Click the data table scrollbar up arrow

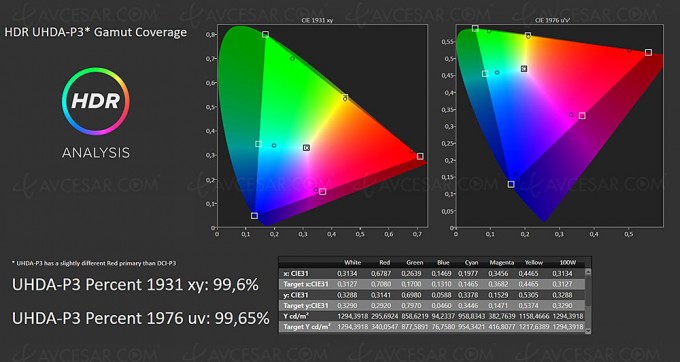pos(588,272)
